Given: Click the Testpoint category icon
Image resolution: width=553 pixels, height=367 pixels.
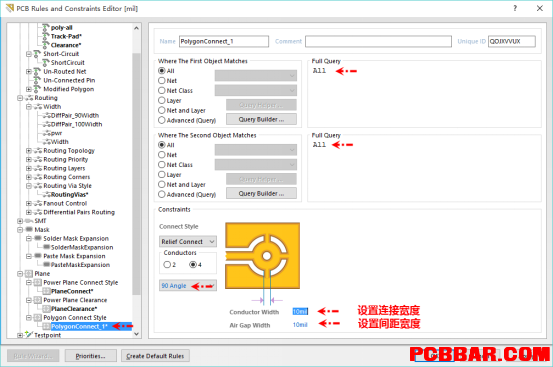Looking at the screenshot, I should point(29,335).
